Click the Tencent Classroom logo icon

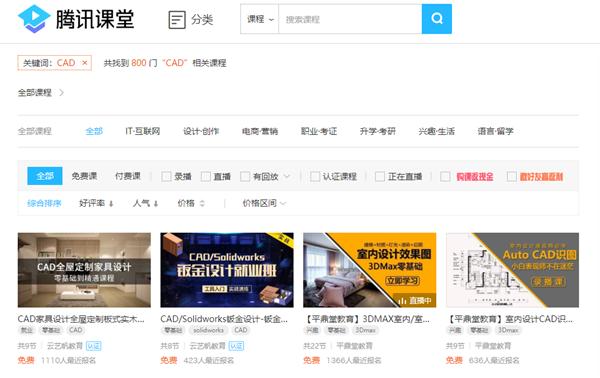[34, 19]
